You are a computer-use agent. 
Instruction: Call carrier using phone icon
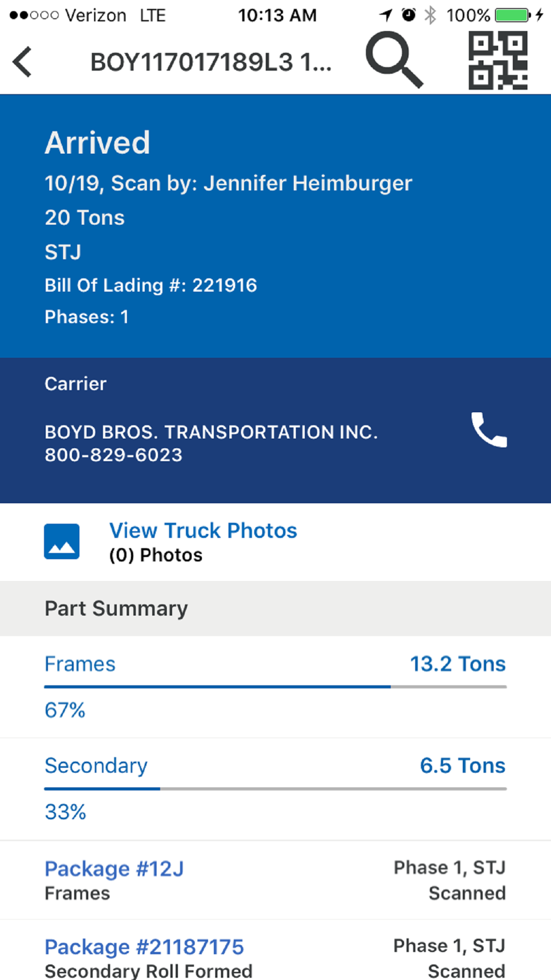(489, 430)
